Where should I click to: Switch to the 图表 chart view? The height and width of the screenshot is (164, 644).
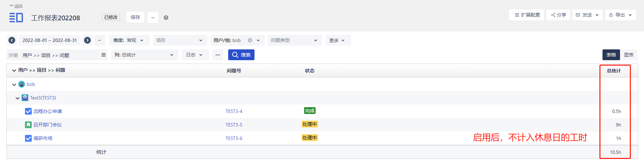click(x=628, y=55)
